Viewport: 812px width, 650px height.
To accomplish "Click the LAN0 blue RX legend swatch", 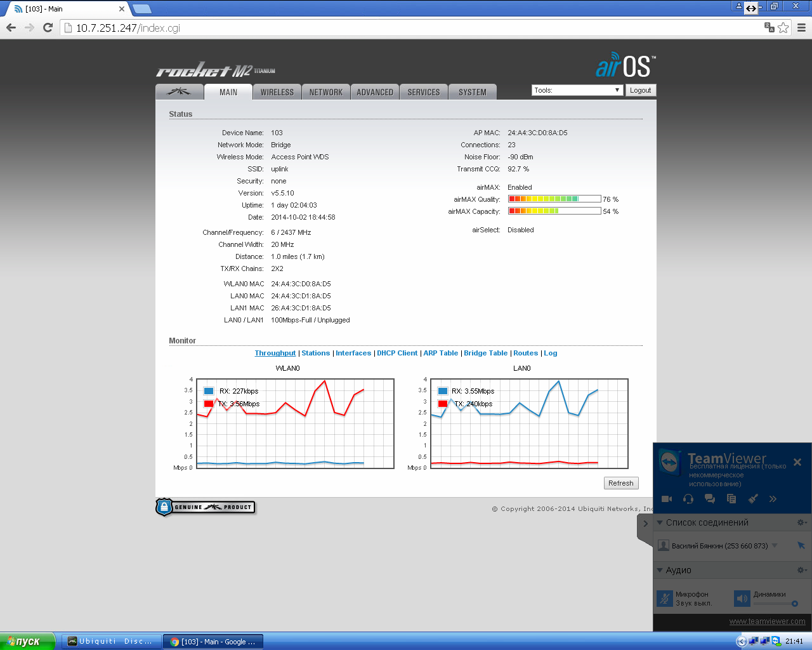I will tap(443, 391).
